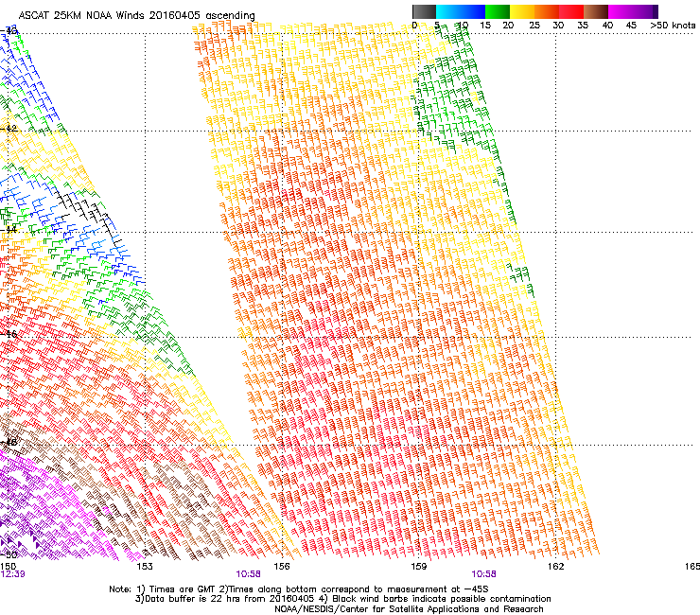
Task: Click the 'NOAA/NESDIS/Center for Satellite Applications' credit
Action: [x=409, y=609]
